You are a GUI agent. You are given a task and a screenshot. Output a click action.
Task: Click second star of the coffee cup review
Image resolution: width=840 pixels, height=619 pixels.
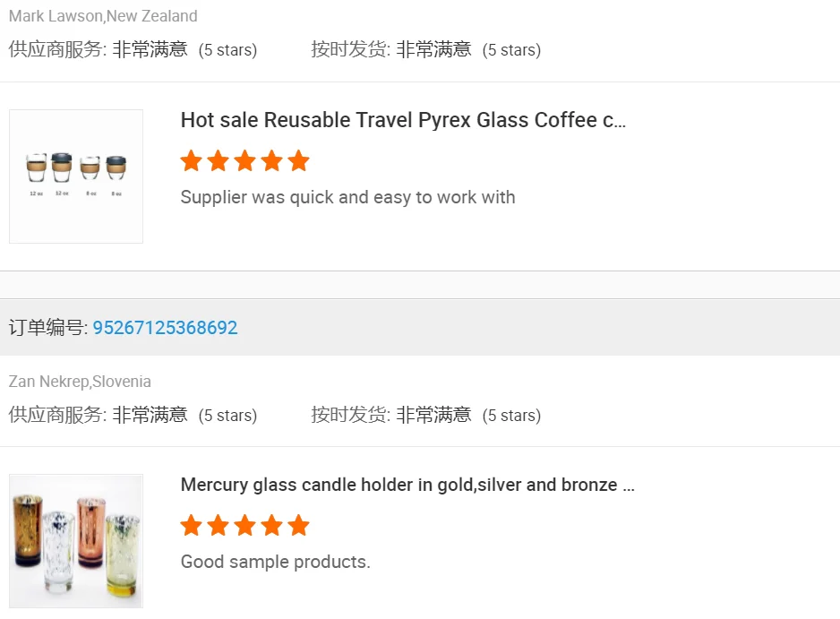(218, 161)
